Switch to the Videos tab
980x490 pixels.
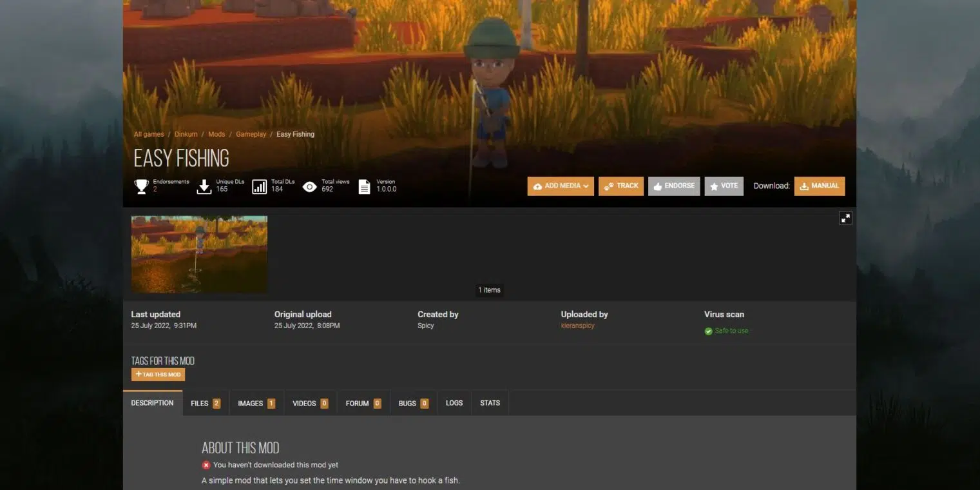310,403
